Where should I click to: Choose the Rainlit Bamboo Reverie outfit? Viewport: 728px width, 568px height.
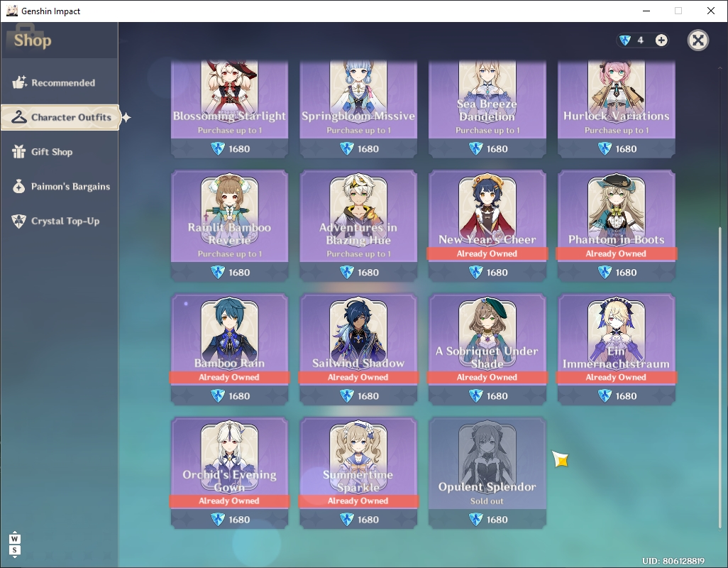(229, 226)
